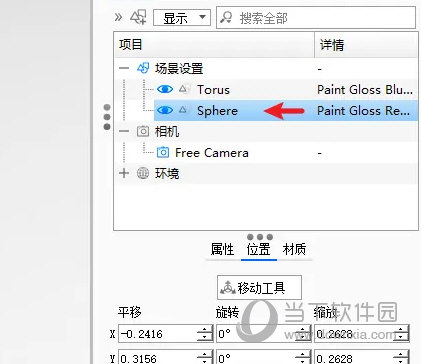The height and width of the screenshot is (364, 421).
Task: Increase the 平移 X value with the stepper
Action: point(204,330)
